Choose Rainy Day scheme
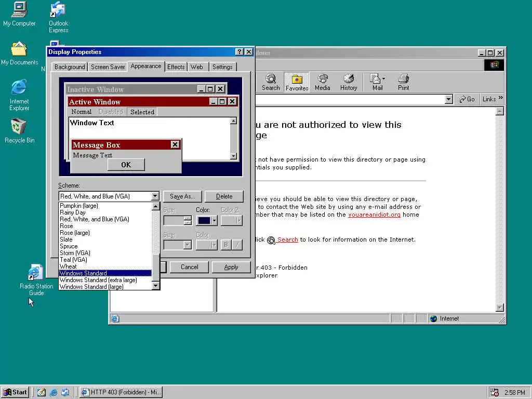The image size is (532, 399). coord(105,212)
